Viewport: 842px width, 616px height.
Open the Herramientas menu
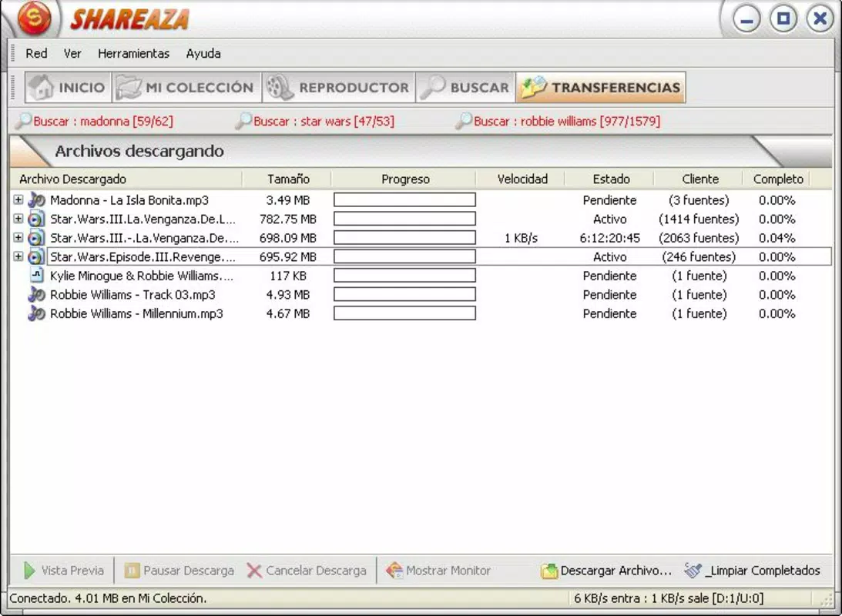[134, 54]
